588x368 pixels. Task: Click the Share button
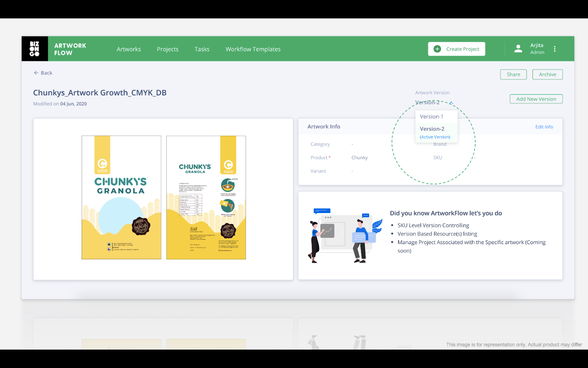[513, 74]
